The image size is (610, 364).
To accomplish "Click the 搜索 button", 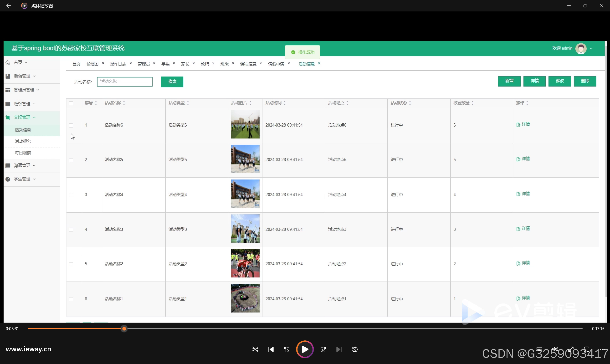I will [x=172, y=82].
